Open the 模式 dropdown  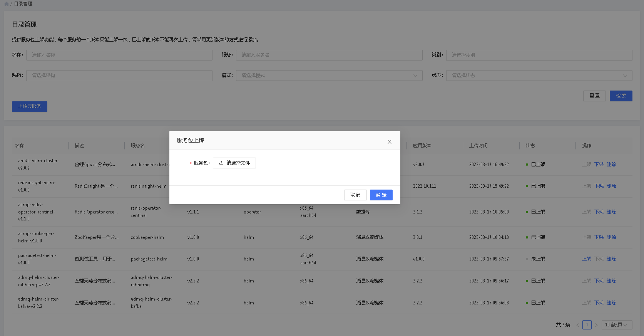[x=329, y=76]
